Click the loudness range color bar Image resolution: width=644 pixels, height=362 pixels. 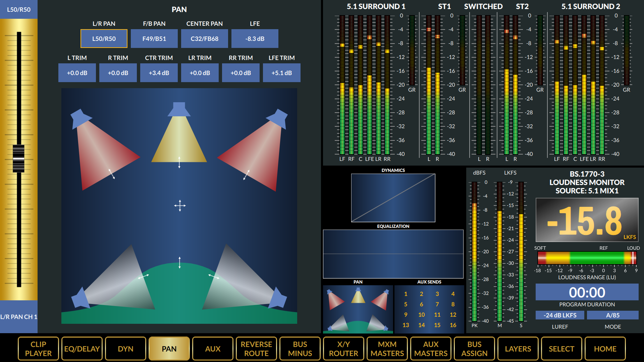point(587,258)
